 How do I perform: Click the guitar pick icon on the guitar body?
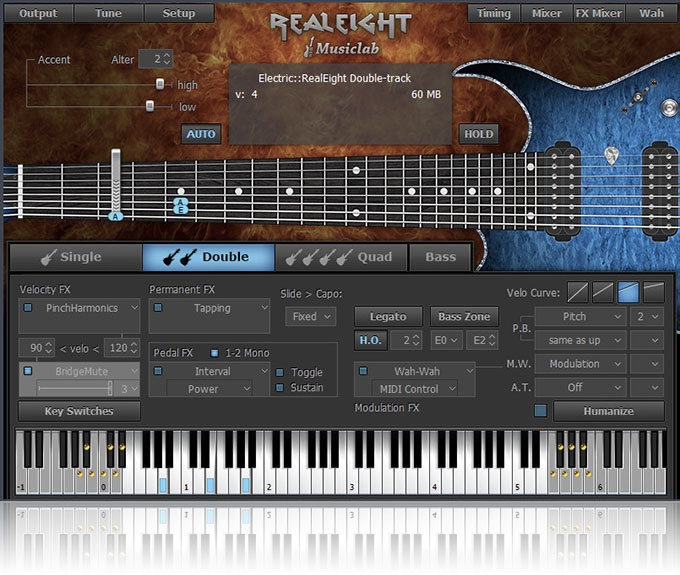(x=611, y=154)
